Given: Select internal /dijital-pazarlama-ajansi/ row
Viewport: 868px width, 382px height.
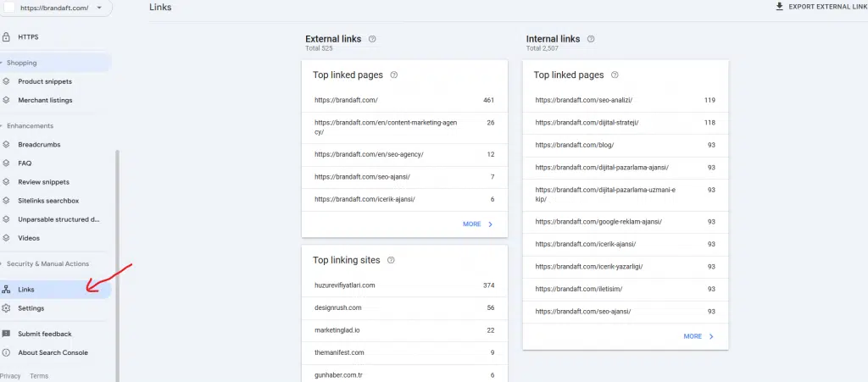Looking at the screenshot, I should tap(626, 168).
